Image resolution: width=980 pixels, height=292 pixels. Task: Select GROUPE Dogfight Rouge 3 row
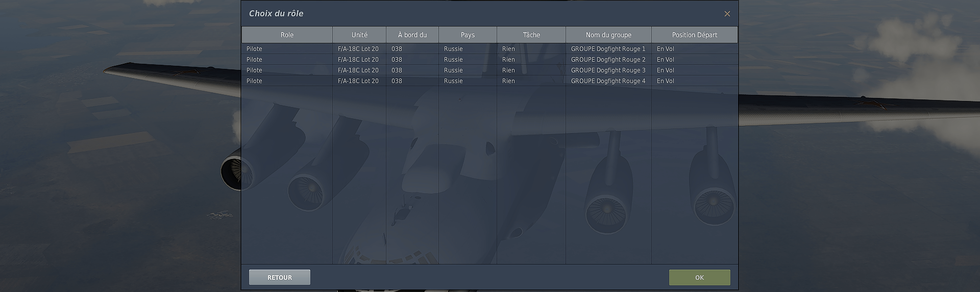(x=489, y=70)
